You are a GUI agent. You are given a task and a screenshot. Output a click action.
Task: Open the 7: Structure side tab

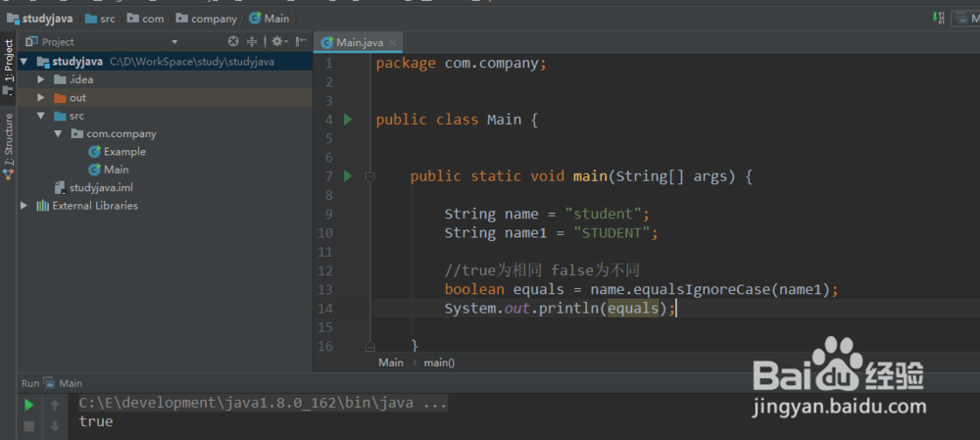(9, 146)
